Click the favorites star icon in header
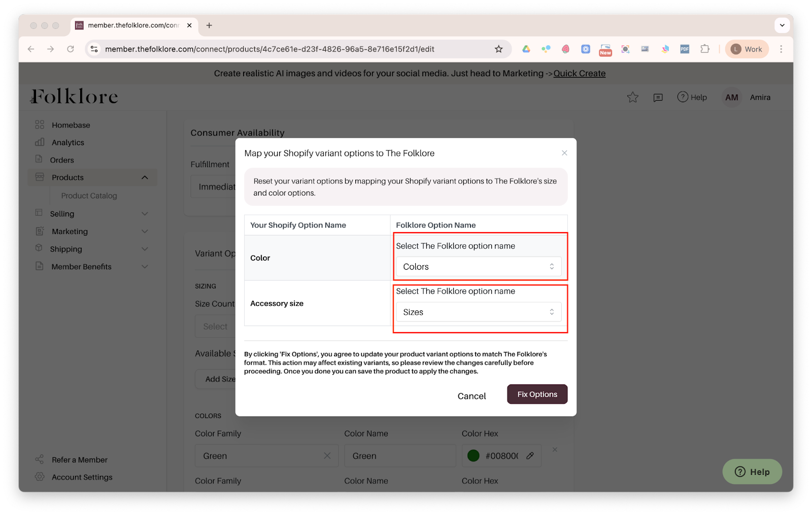 [632, 97]
